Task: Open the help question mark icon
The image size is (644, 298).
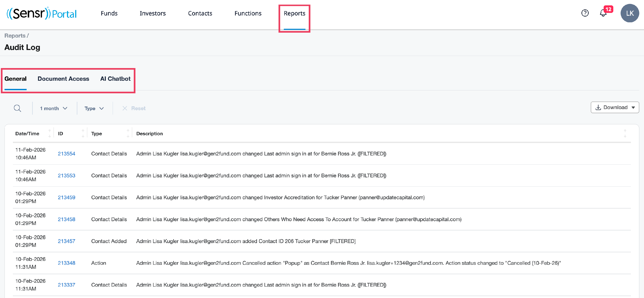Action: 585,13
